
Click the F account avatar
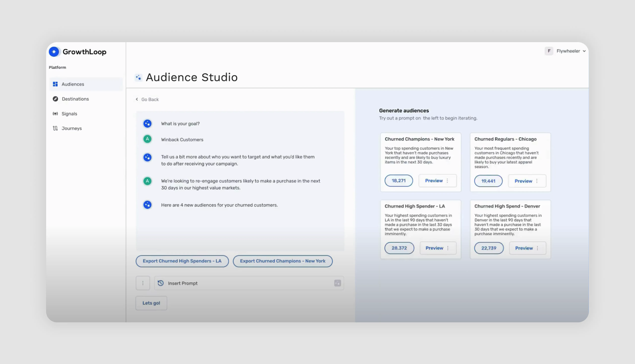click(x=549, y=51)
